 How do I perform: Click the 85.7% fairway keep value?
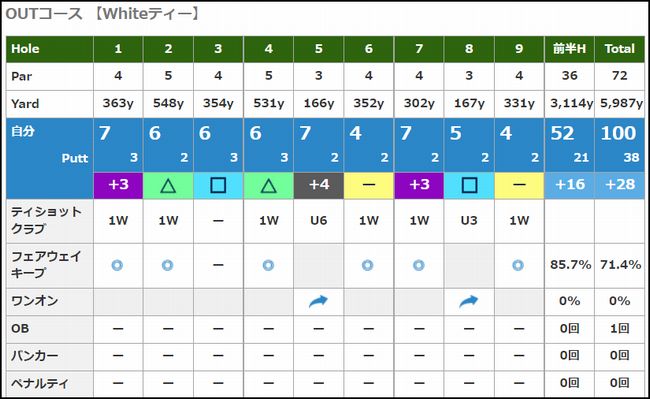[570, 265]
